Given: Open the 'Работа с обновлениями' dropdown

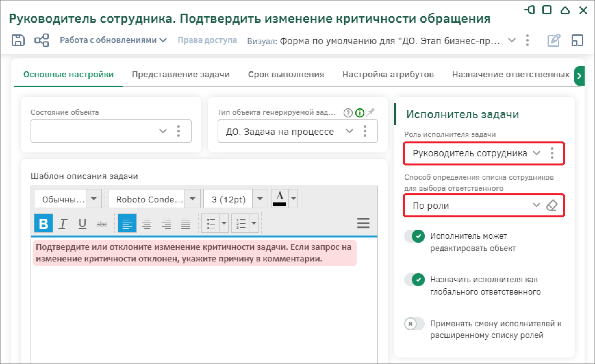Looking at the screenshot, I should click(x=113, y=40).
